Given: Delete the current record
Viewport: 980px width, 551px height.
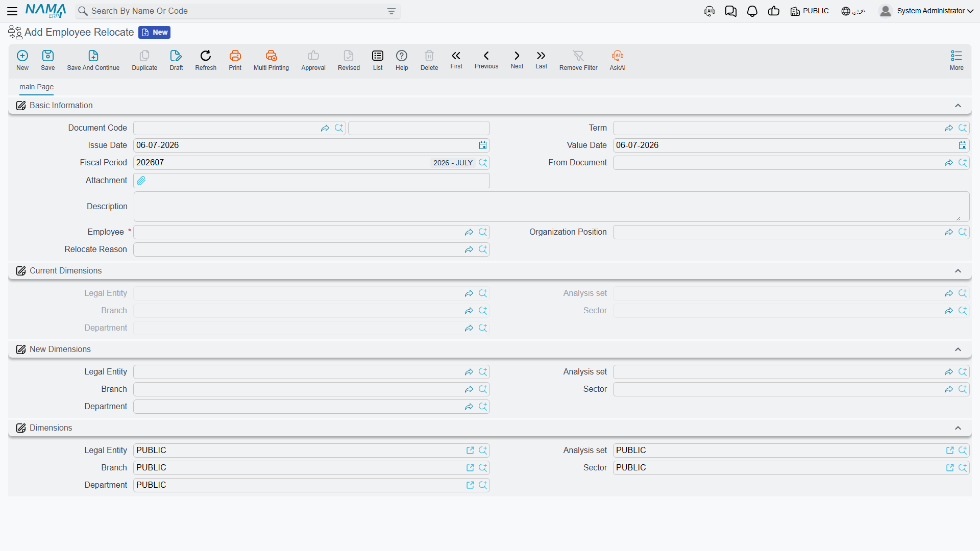Looking at the screenshot, I should [x=429, y=60].
